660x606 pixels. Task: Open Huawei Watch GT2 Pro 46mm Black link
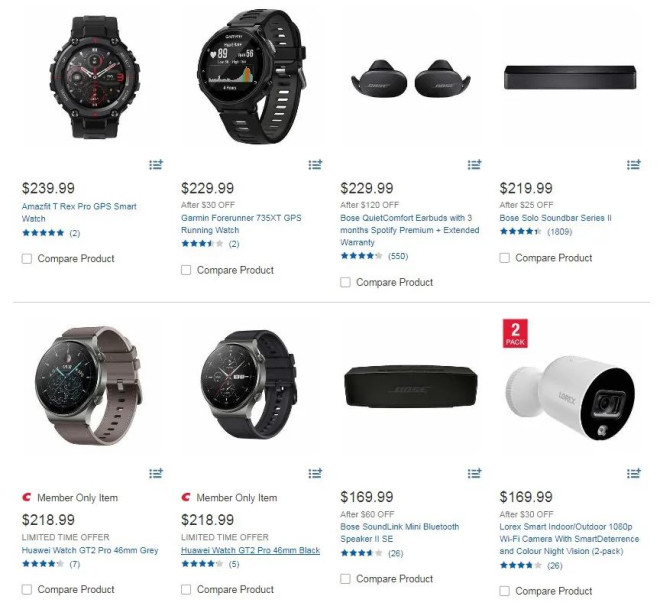pyautogui.click(x=250, y=550)
